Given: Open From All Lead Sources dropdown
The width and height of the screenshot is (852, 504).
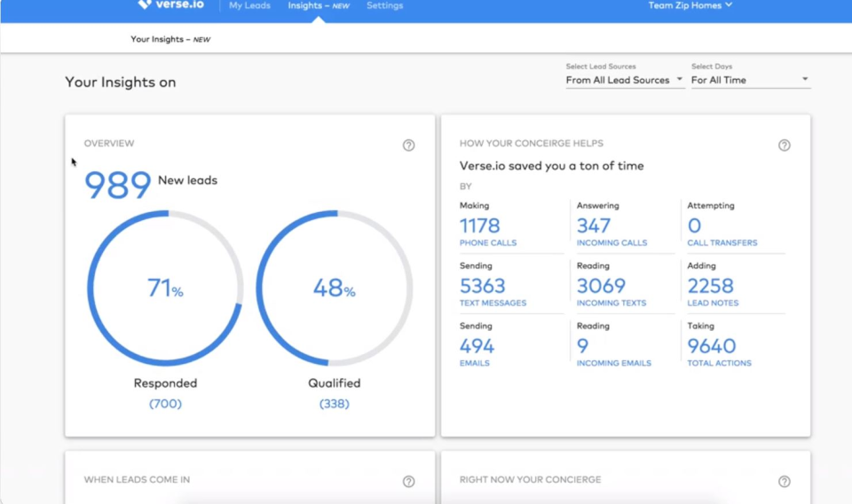Looking at the screenshot, I should coord(624,81).
